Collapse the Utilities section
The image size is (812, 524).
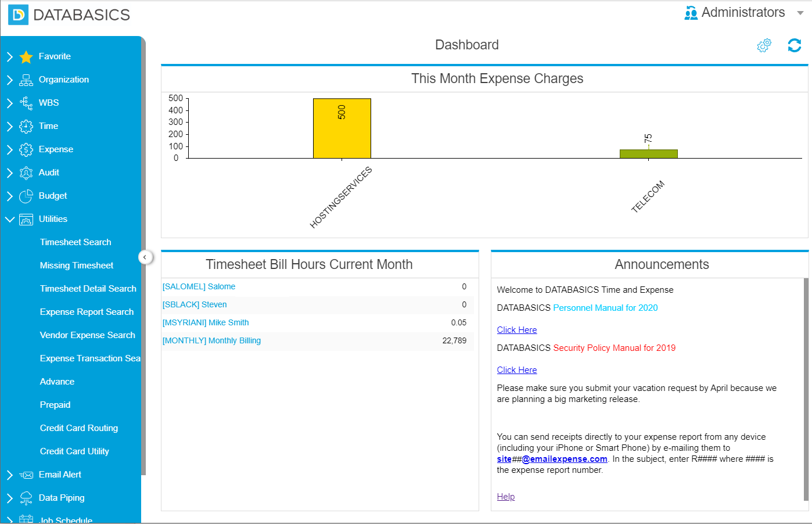tap(10, 219)
